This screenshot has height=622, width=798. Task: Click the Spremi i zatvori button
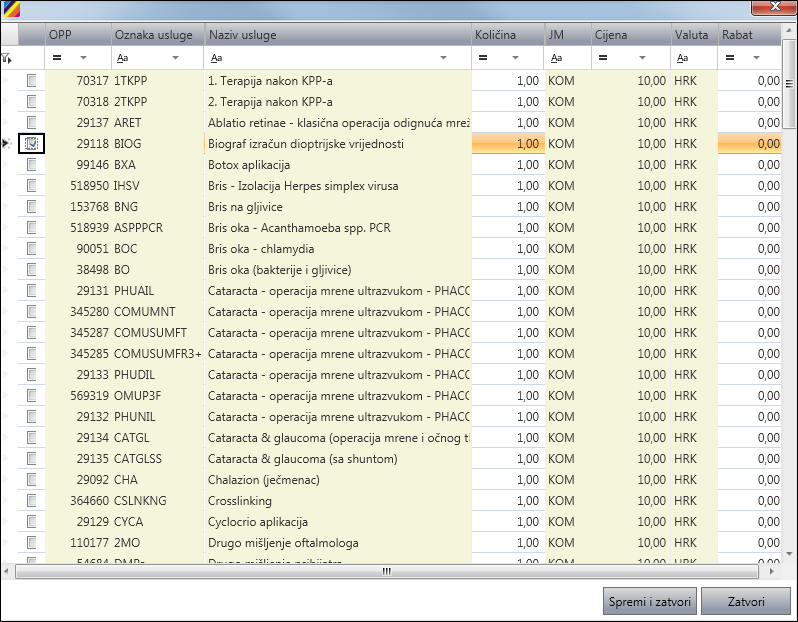[649, 602]
